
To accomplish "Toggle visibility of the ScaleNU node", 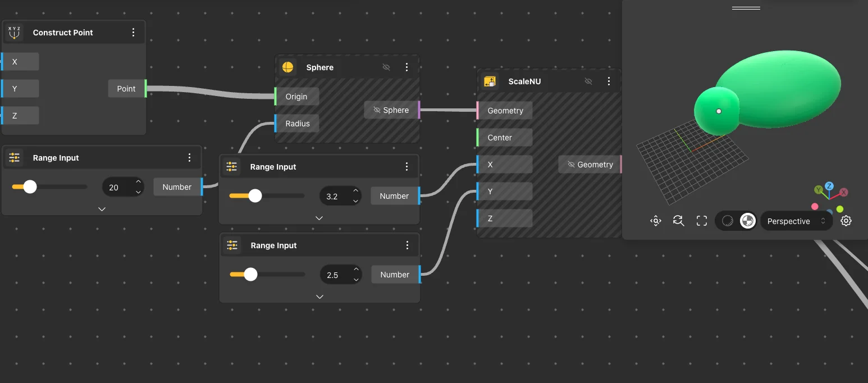I will [588, 81].
